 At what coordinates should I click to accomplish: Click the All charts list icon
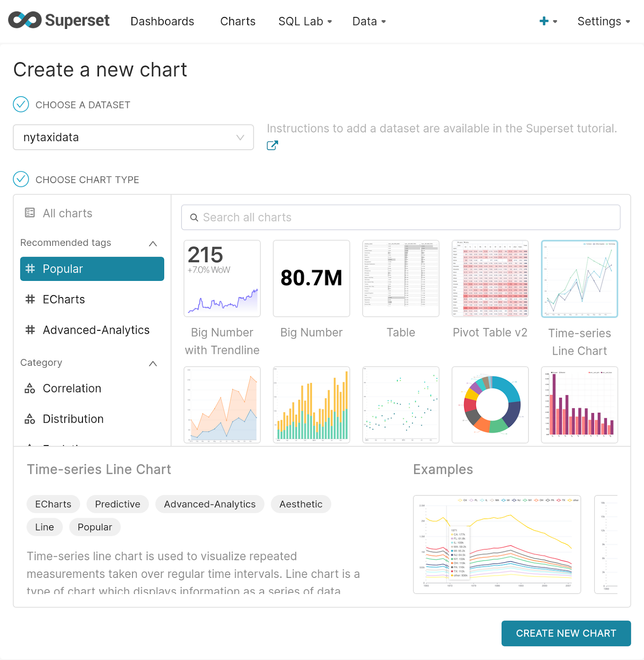(30, 213)
